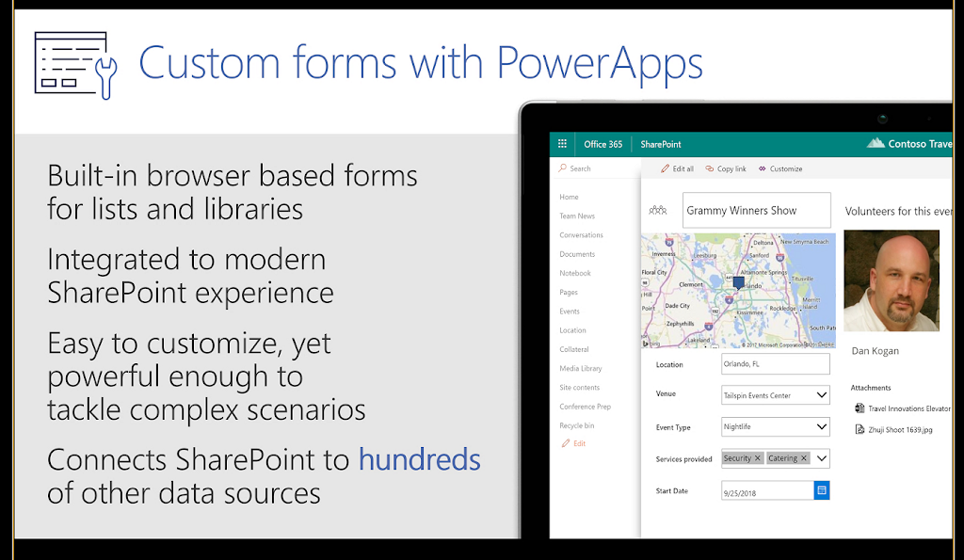964x560 pixels.
Task: Click the pencil icon beside Edit all
Action: pyautogui.click(x=665, y=168)
